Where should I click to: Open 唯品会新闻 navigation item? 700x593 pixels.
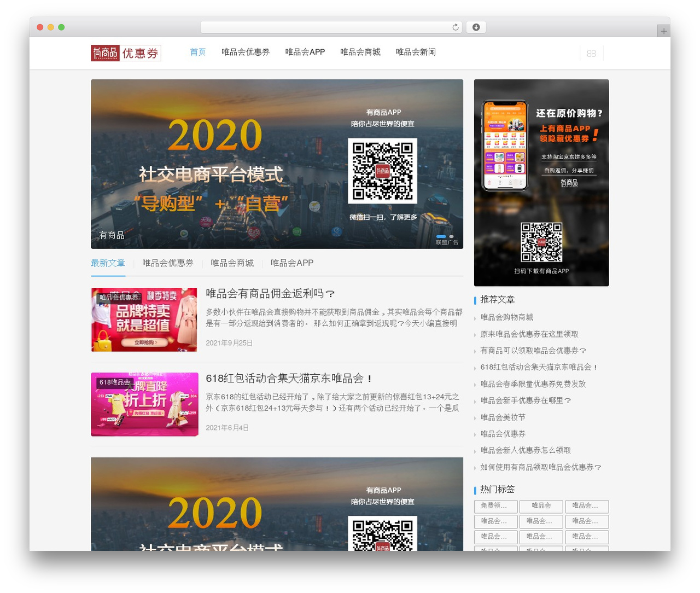[x=416, y=52]
